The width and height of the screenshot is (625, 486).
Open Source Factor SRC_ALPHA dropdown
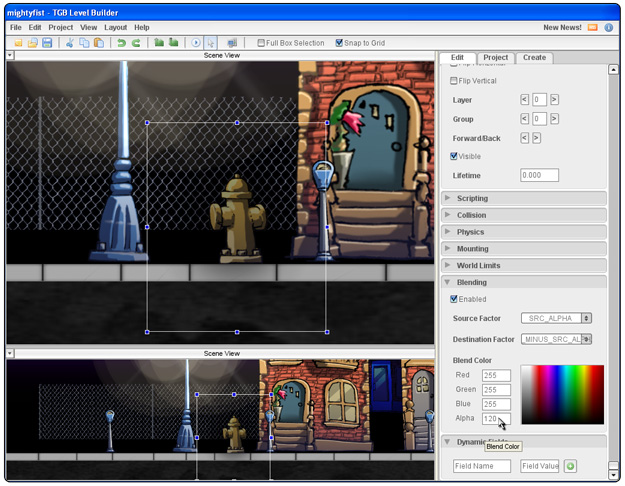[x=556, y=318]
